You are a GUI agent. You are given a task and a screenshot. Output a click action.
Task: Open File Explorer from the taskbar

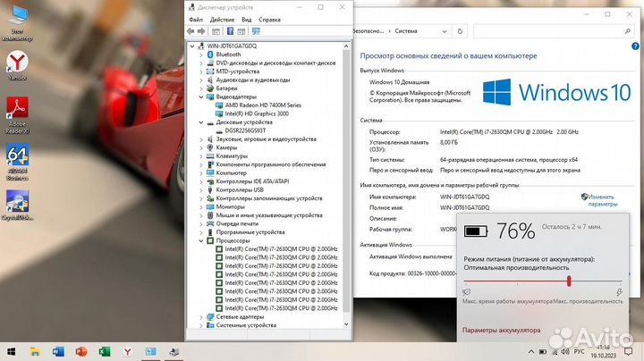[x=35, y=351]
